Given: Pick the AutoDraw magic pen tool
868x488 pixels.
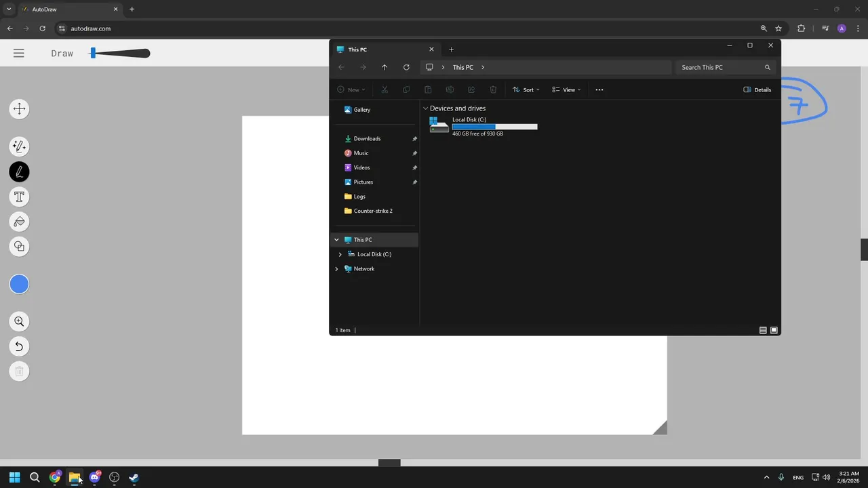Looking at the screenshot, I should 19,146.
